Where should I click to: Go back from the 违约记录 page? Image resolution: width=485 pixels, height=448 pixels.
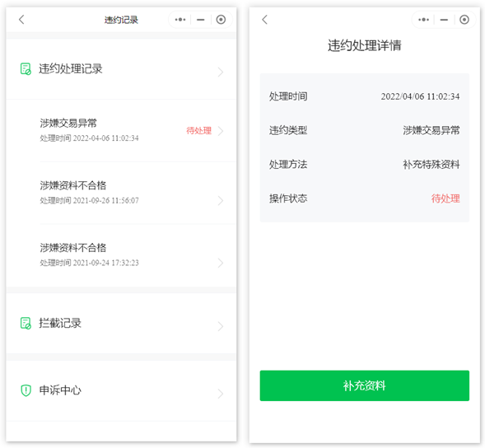pyautogui.click(x=21, y=20)
